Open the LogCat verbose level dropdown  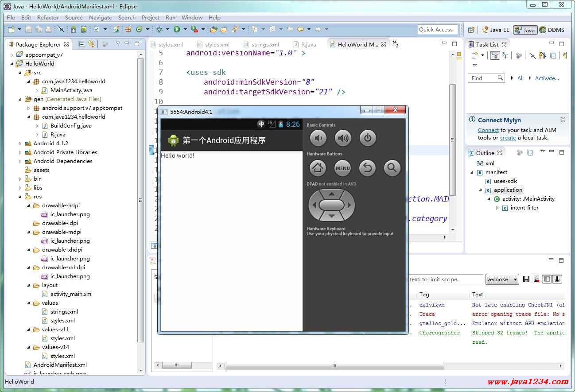tap(502, 279)
